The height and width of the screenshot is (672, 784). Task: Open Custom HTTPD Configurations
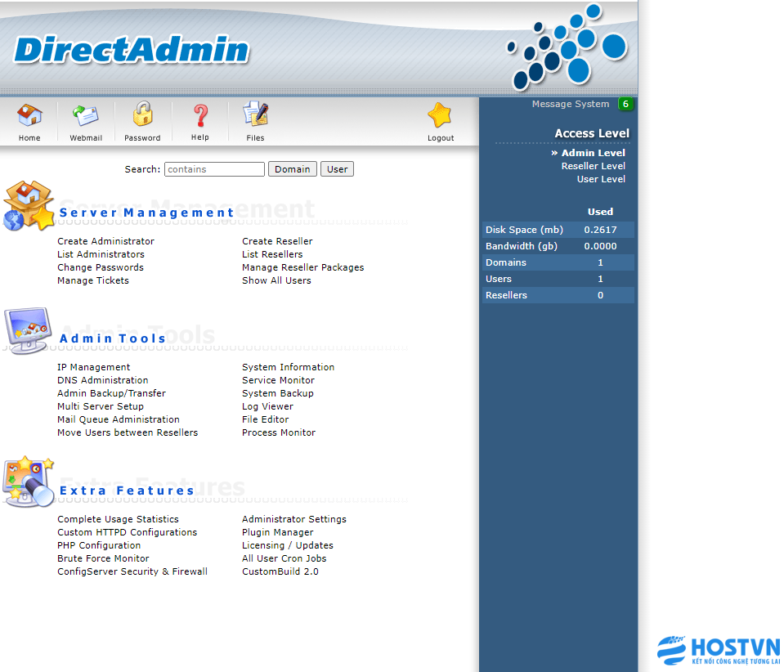(x=128, y=532)
